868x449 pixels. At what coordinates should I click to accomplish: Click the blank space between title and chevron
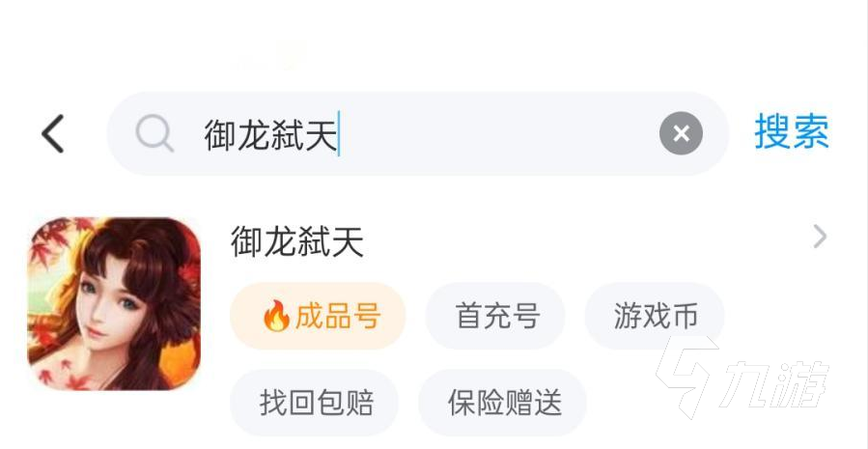point(579,239)
